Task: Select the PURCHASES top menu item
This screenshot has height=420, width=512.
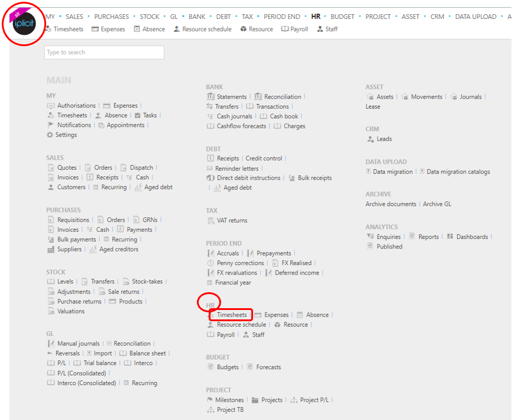Action: coord(111,17)
